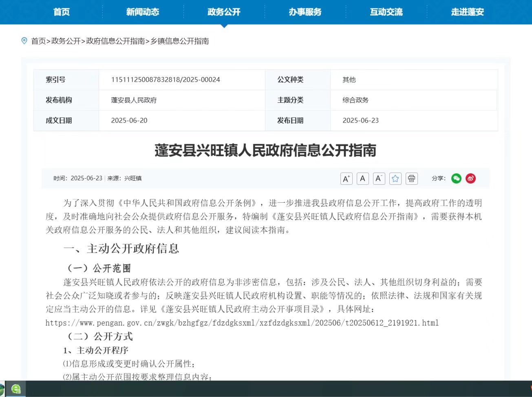Image resolution: width=532 pixels, height=397 pixels.
Task: Click 分享： label next to share icons
Action: click(439, 178)
